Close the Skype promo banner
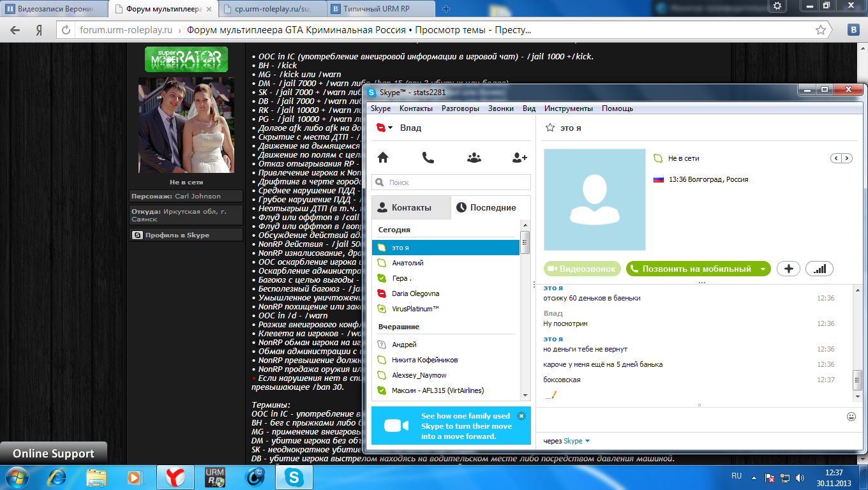This screenshot has width=868, height=490. (521, 416)
